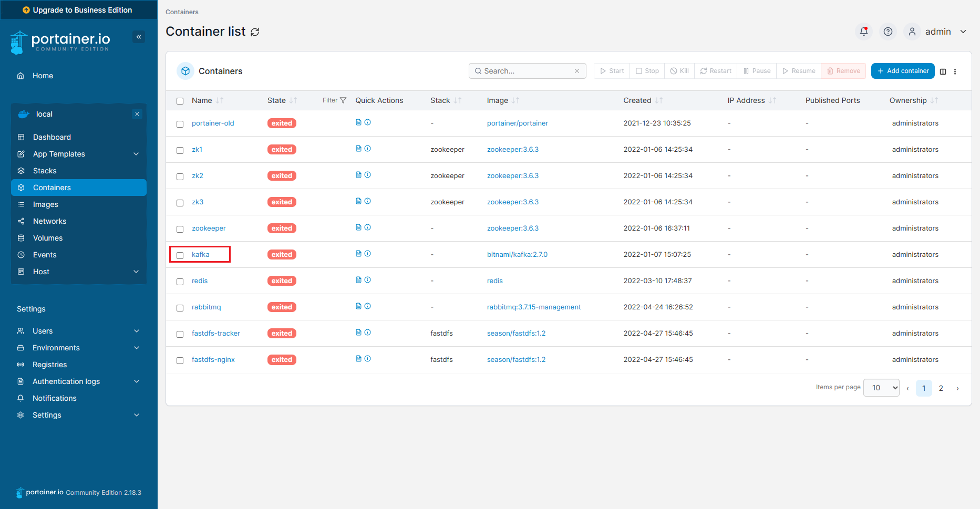Viewport: 980px width, 509px height.
Task: Sort by Ownership column arrows
Action: 934,100
